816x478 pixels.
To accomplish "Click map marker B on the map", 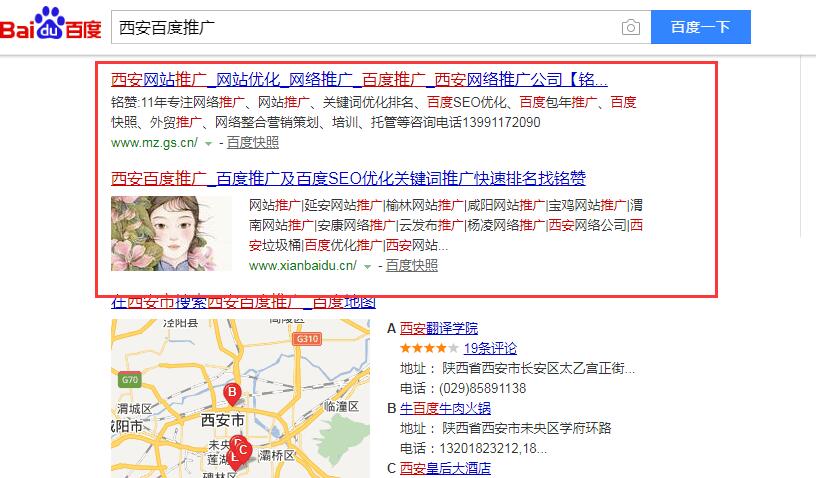I will pos(232,391).
